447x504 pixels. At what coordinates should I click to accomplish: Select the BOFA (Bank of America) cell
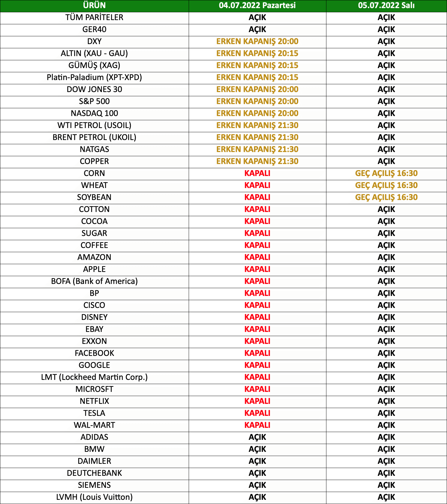pos(94,281)
